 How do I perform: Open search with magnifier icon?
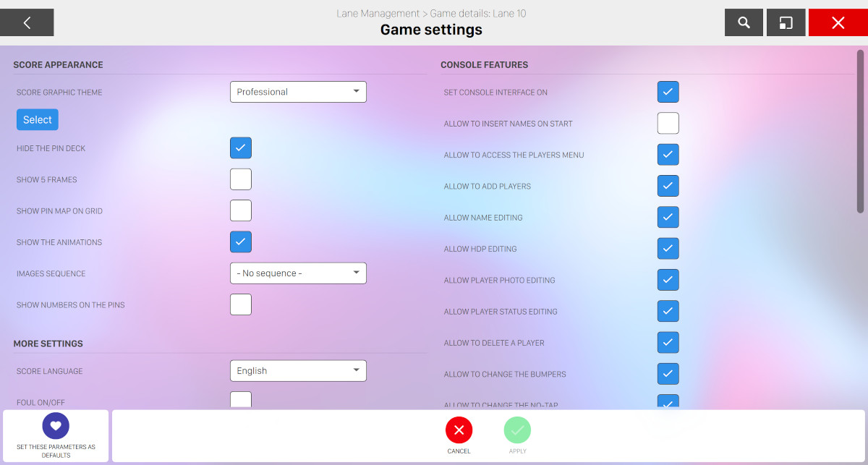[744, 22]
